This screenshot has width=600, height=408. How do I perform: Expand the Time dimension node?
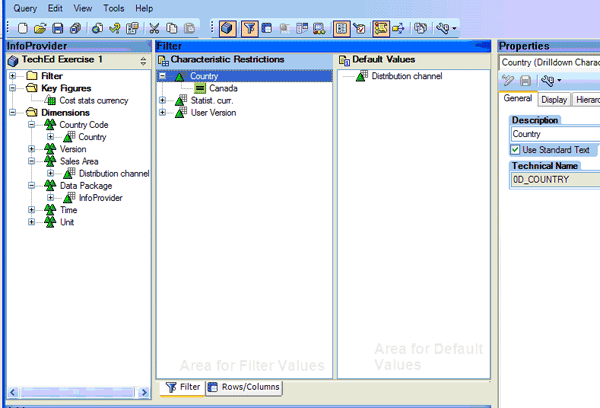31,210
